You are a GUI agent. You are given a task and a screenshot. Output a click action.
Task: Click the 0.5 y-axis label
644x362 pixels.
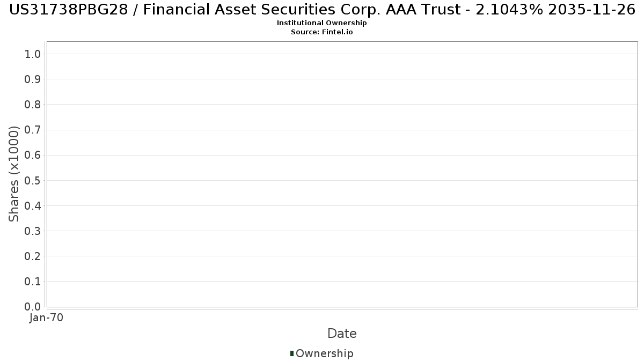[x=33, y=180]
